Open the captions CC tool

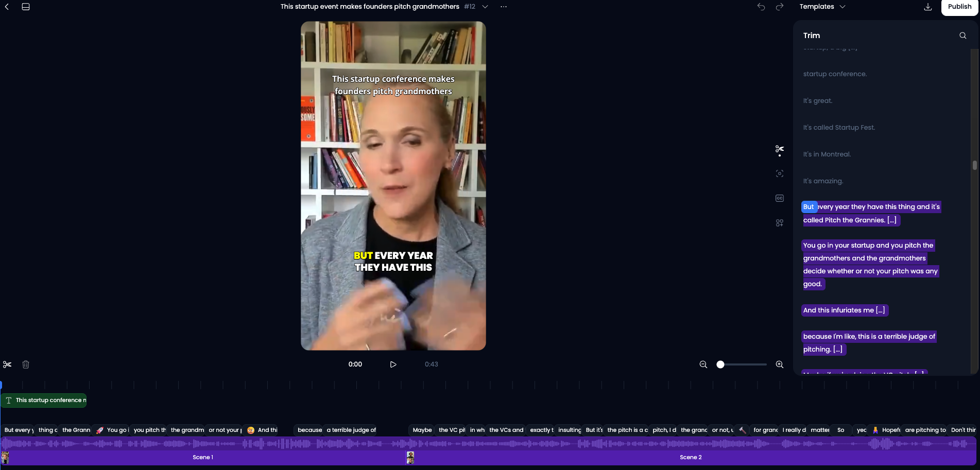click(x=780, y=198)
